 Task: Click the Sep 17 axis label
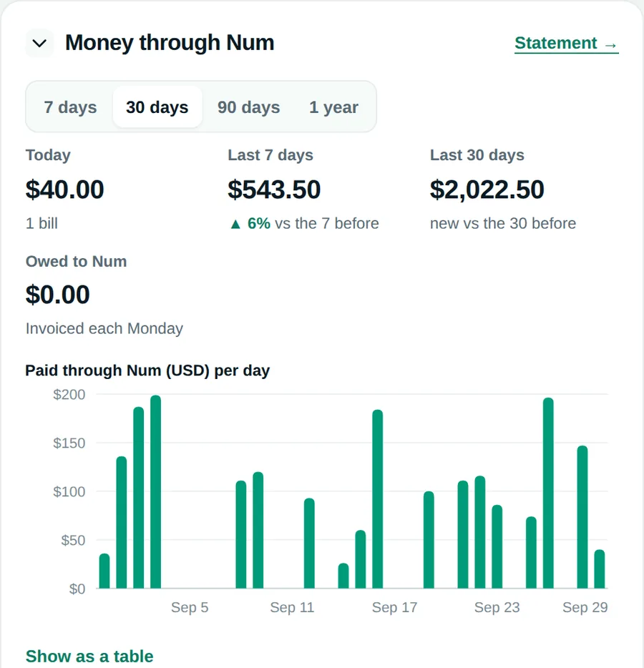[395, 607]
